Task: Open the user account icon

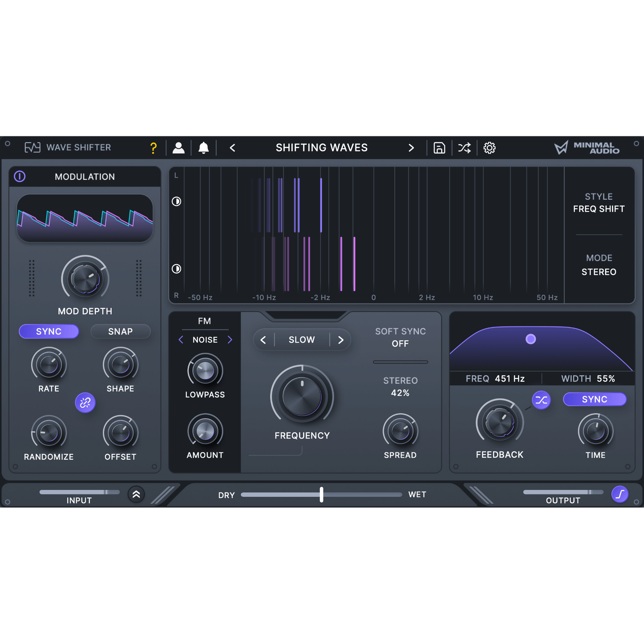Action: coord(178,148)
